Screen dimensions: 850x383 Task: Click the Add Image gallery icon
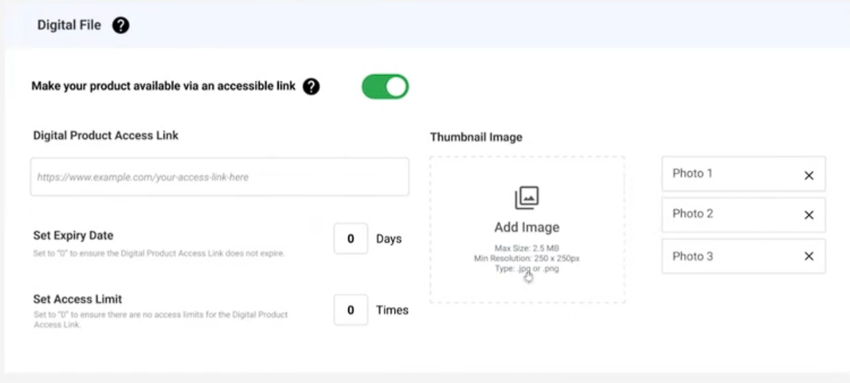coord(527,198)
